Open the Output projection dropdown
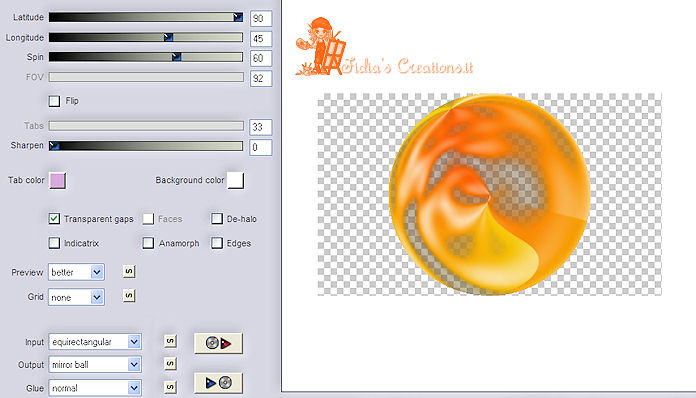 [x=95, y=365]
